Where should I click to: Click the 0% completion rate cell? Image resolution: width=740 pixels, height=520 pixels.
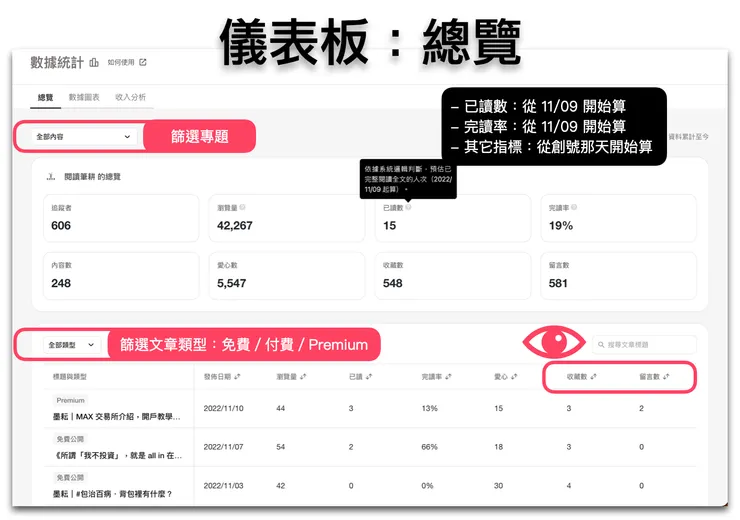pos(427,486)
